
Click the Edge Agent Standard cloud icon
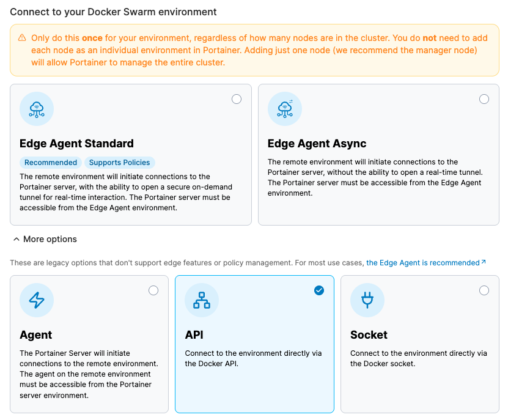tap(37, 109)
